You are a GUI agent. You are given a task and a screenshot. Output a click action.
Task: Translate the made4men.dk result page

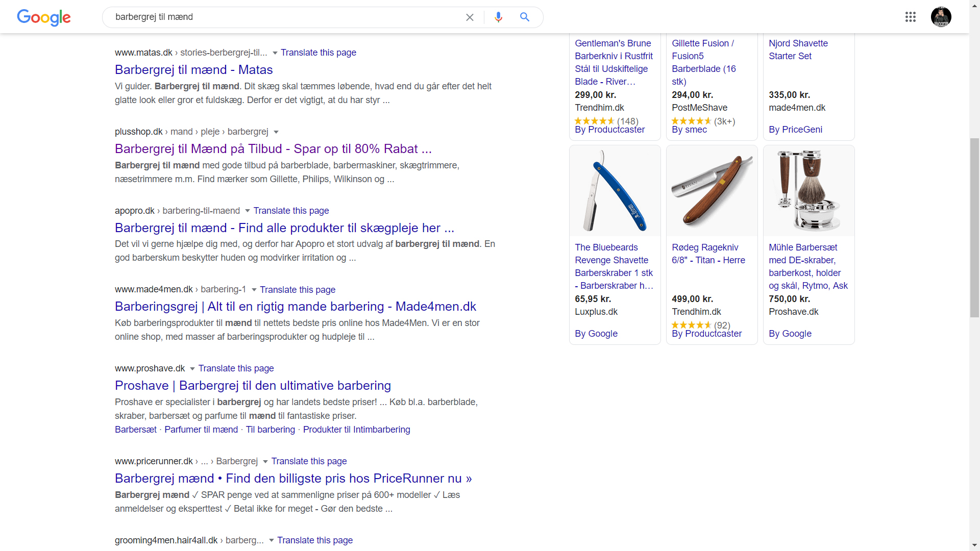(x=298, y=290)
